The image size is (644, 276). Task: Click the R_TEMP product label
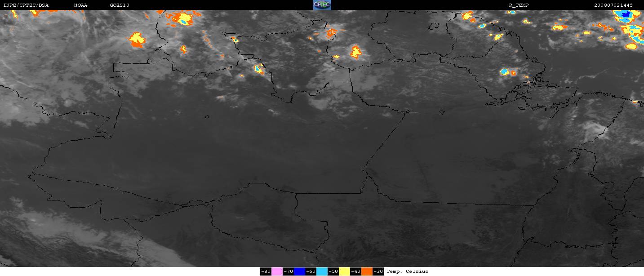tap(518, 5)
